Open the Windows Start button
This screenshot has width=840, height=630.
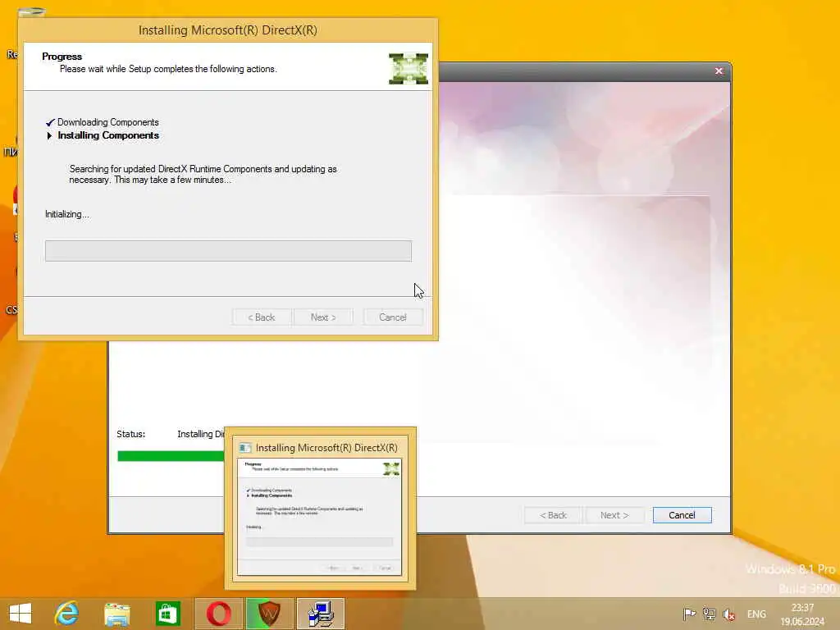pyautogui.click(x=21, y=614)
